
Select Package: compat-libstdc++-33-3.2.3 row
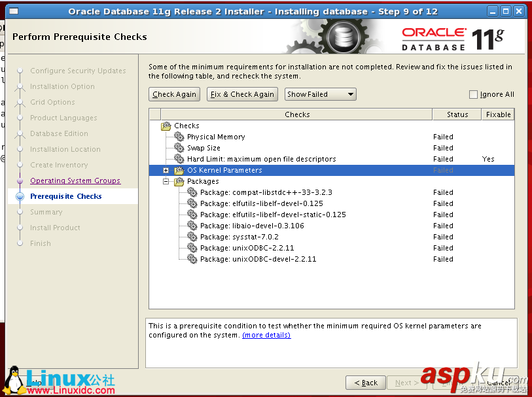332,192
